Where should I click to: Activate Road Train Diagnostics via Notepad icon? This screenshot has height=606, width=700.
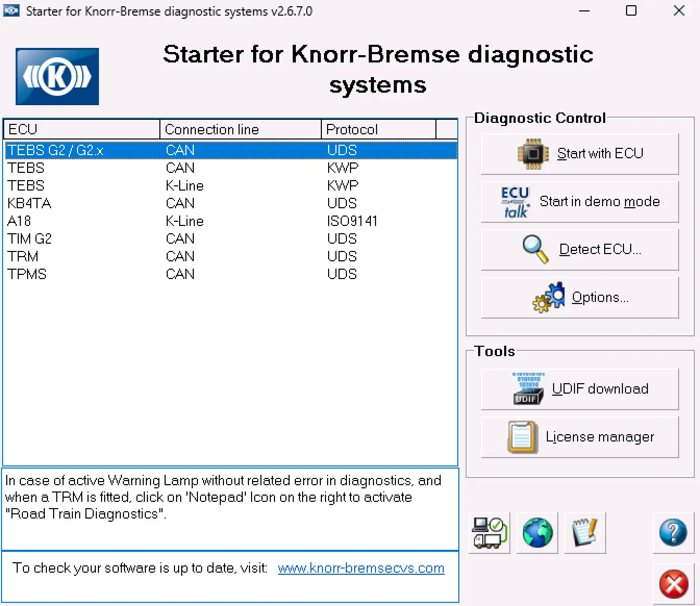(584, 532)
